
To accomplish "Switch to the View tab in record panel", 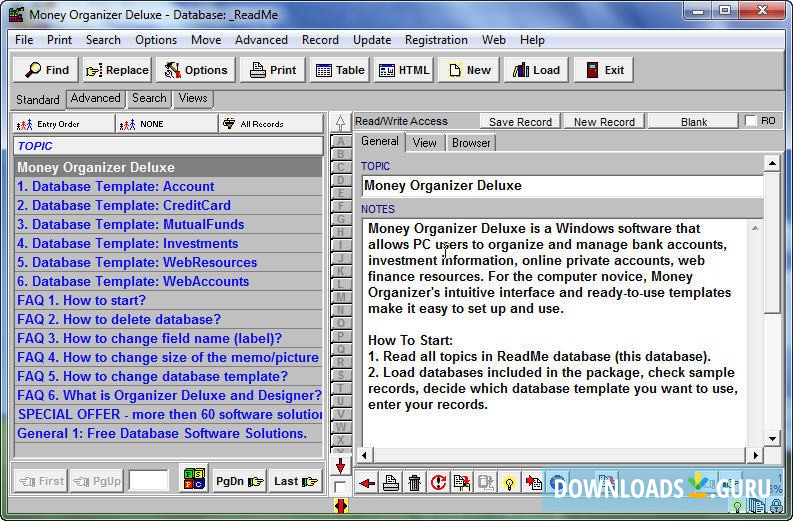I will click(424, 143).
